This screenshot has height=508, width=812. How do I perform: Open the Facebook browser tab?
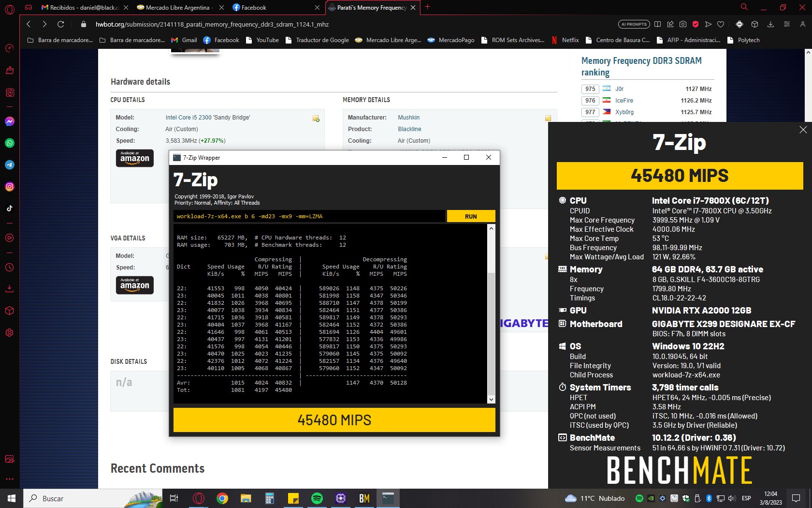pyautogui.click(x=275, y=7)
